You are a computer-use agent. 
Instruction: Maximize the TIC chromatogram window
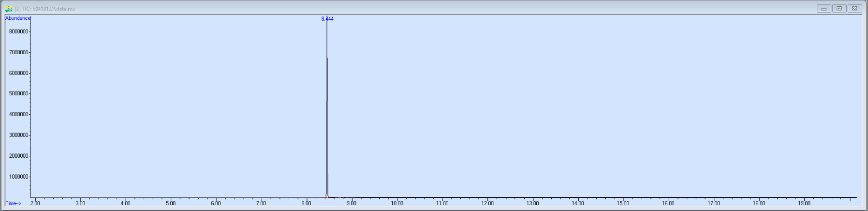pyautogui.click(x=839, y=8)
